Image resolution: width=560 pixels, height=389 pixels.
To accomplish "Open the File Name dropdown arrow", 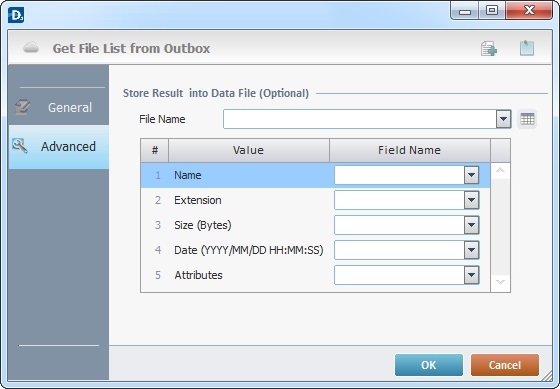I will [504, 119].
